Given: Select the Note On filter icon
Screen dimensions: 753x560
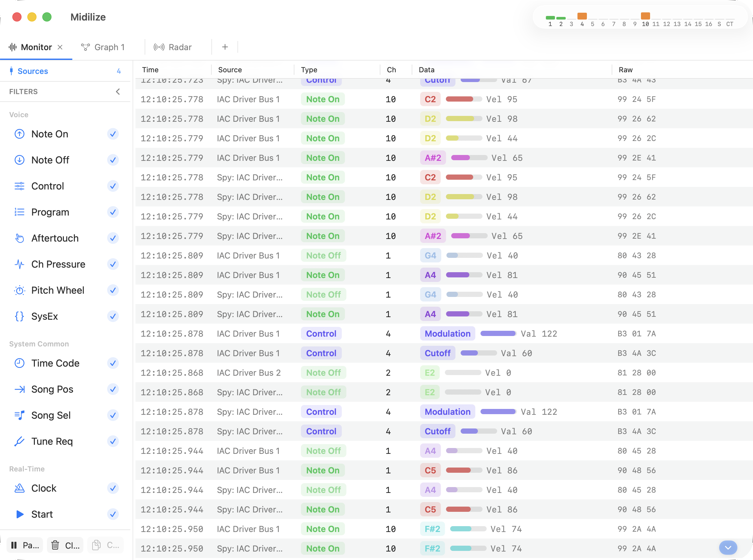Looking at the screenshot, I should pos(19,134).
